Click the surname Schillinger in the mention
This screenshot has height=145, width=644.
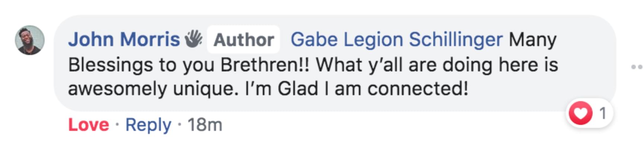[x=456, y=40]
